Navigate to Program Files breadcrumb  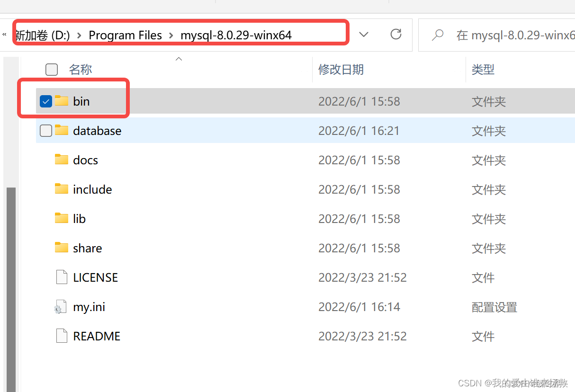[x=126, y=35]
